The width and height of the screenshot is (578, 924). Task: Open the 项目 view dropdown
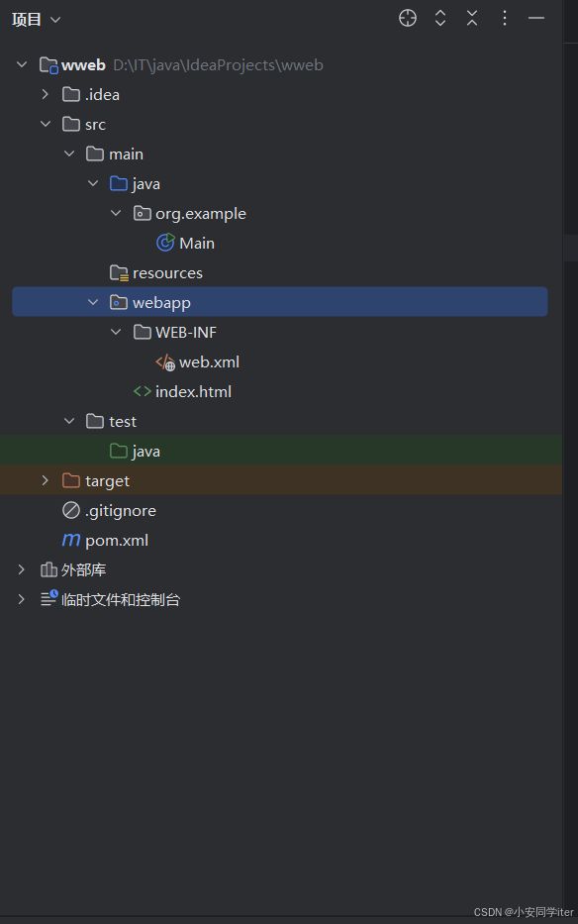click(x=37, y=20)
